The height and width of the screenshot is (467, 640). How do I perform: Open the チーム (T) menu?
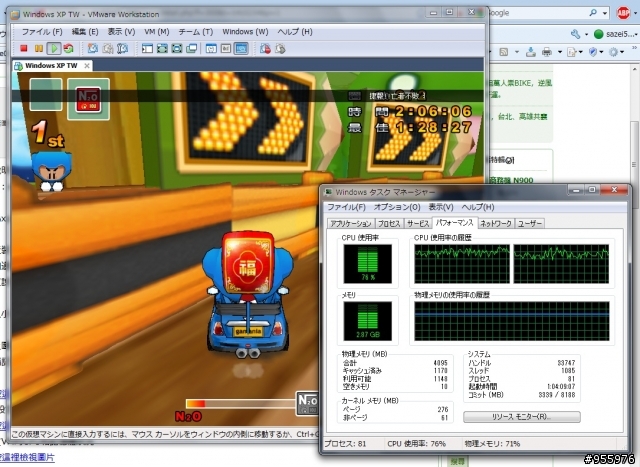(196, 31)
